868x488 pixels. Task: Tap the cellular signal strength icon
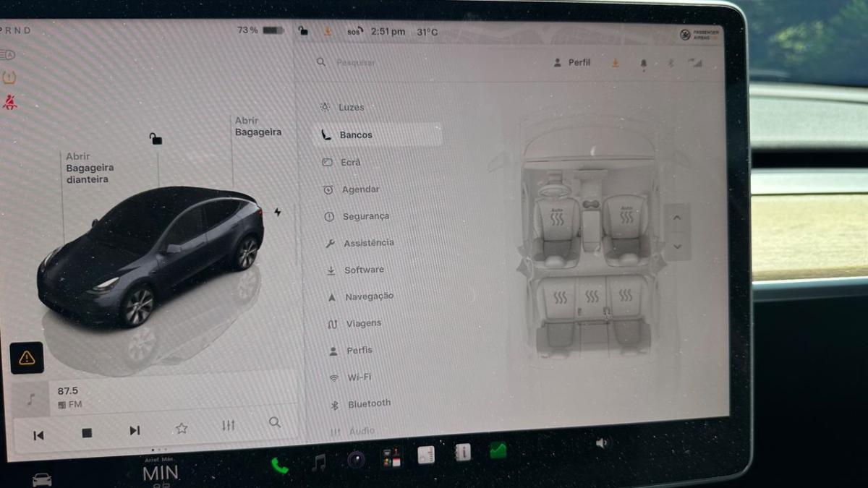695,63
